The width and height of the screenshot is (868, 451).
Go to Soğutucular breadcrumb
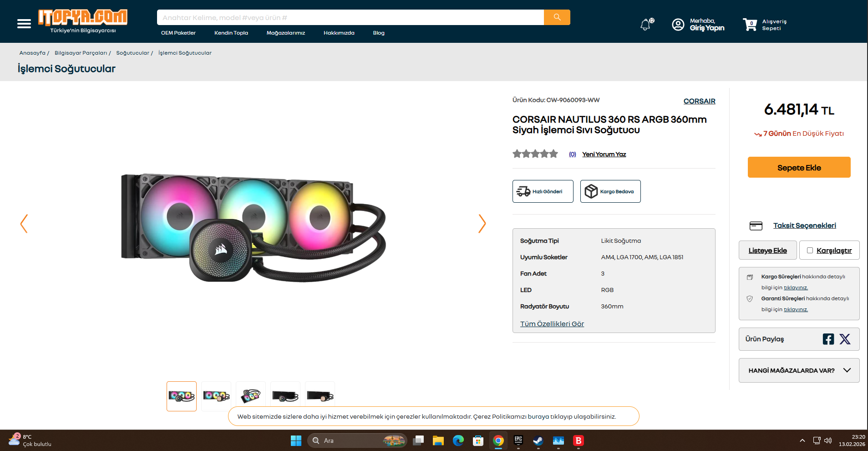coord(132,53)
